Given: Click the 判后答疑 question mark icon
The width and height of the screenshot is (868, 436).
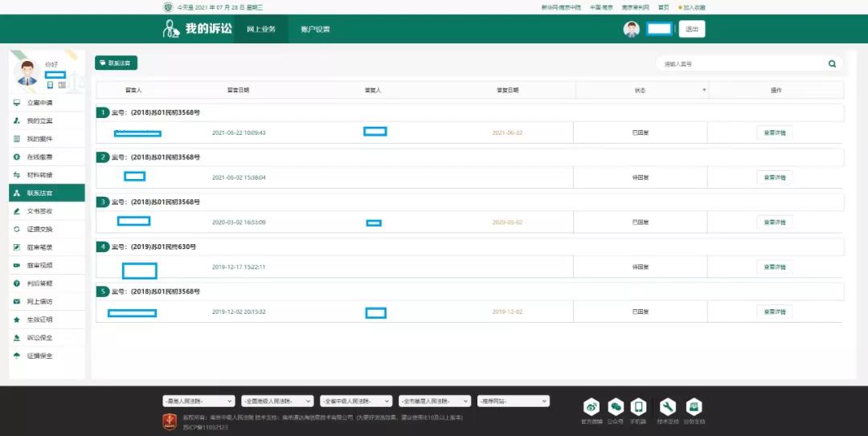Looking at the screenshot, I should click(17, 283).
